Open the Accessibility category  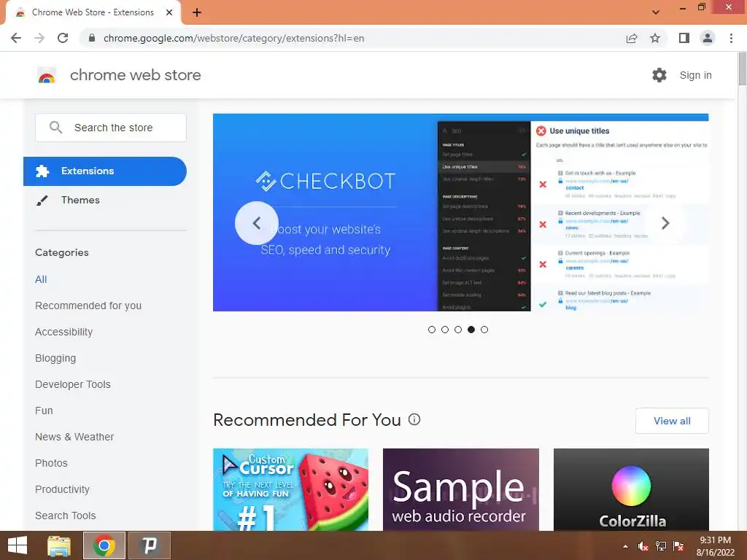(64, 332)
